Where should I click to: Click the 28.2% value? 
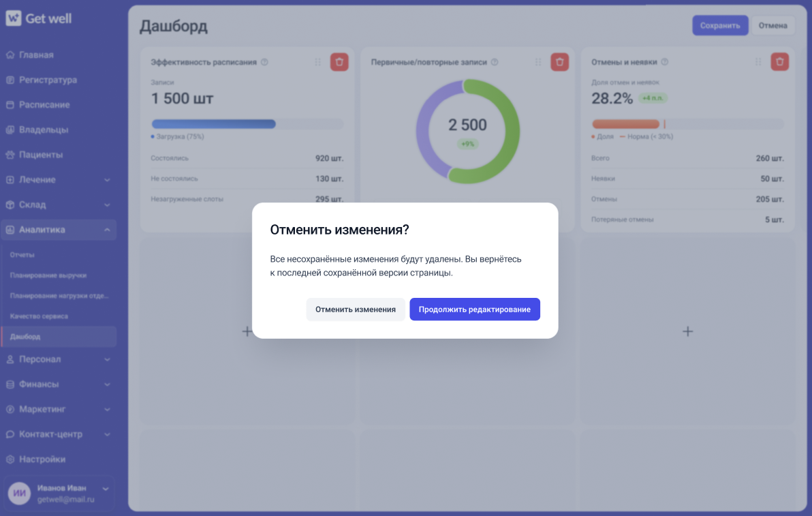[x=612, y=98]
